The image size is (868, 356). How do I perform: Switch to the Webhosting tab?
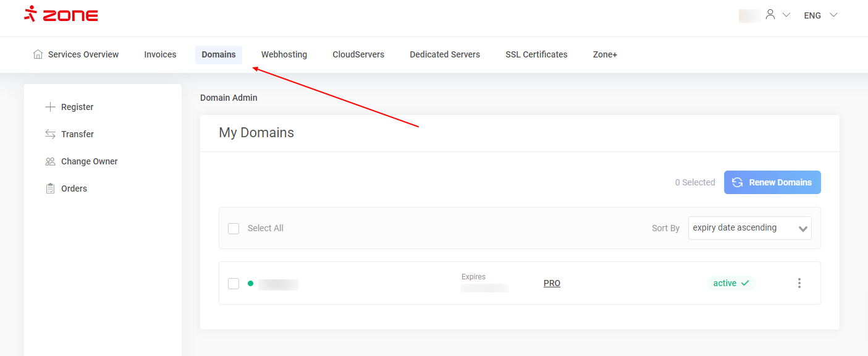click(x=284, y=54)
